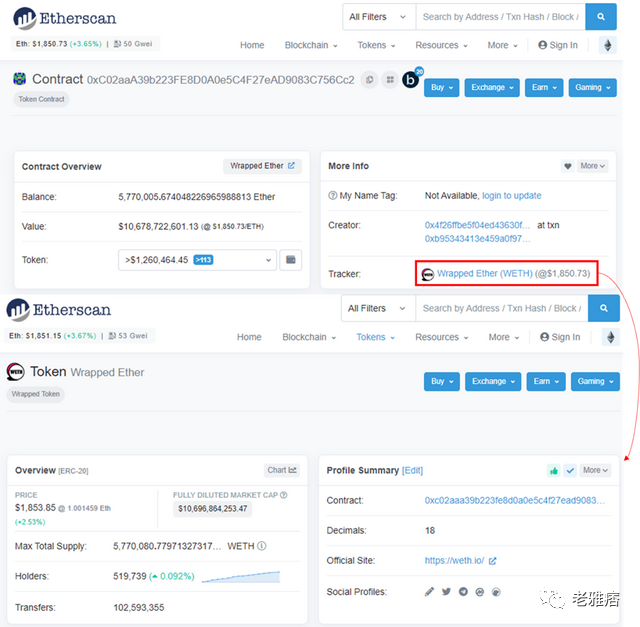Open More menu in Token page navigation
The image size is (640, 627).
504,337
